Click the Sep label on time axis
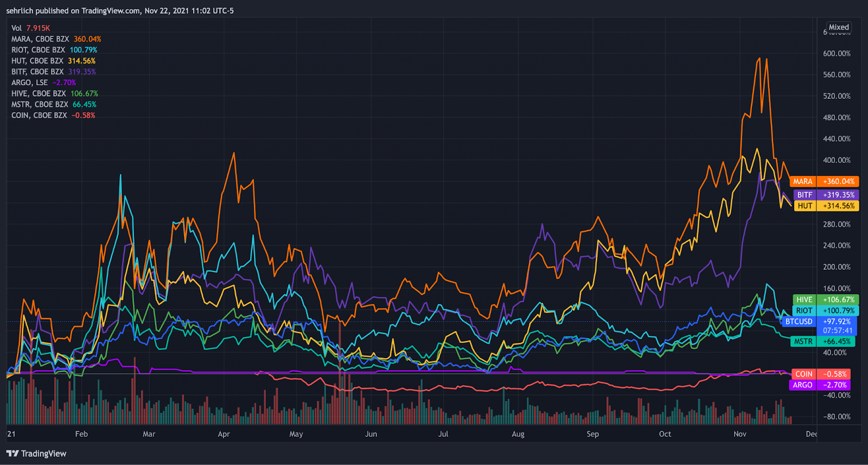Viewport: 868px width, 465px height. 593,434
